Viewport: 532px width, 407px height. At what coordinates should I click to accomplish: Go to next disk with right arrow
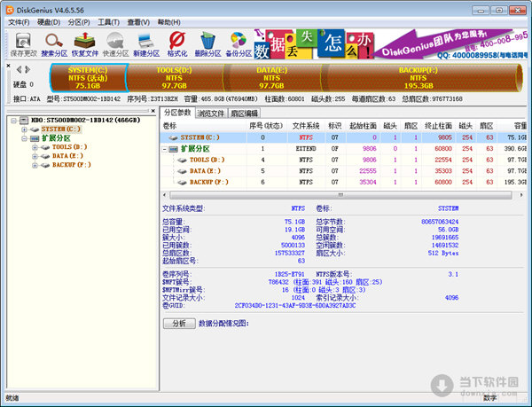[x=27, y=69]
